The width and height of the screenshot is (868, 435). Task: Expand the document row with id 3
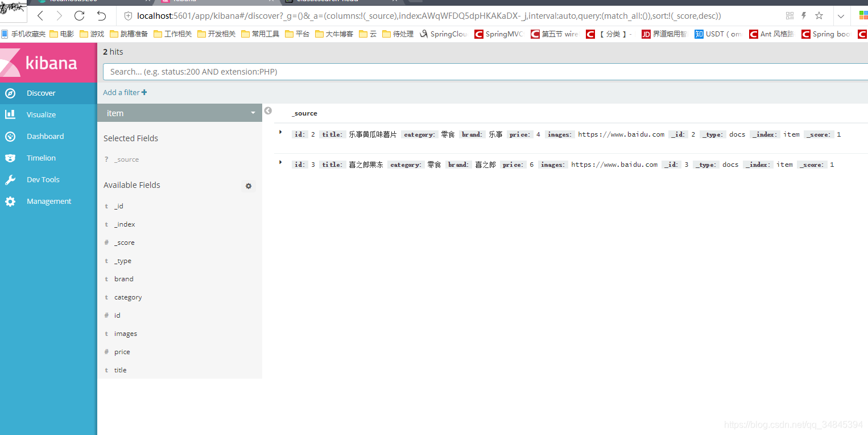coord(280,162)
